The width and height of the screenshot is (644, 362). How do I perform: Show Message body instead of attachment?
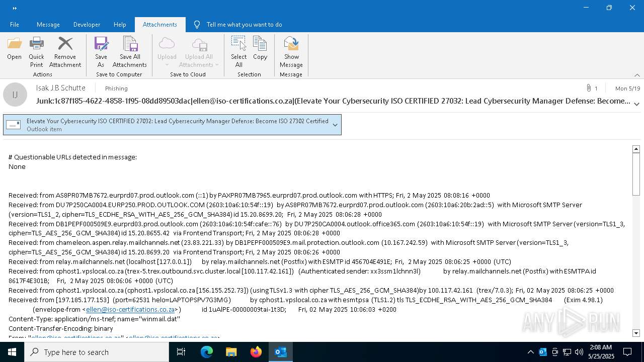[291, 52]
